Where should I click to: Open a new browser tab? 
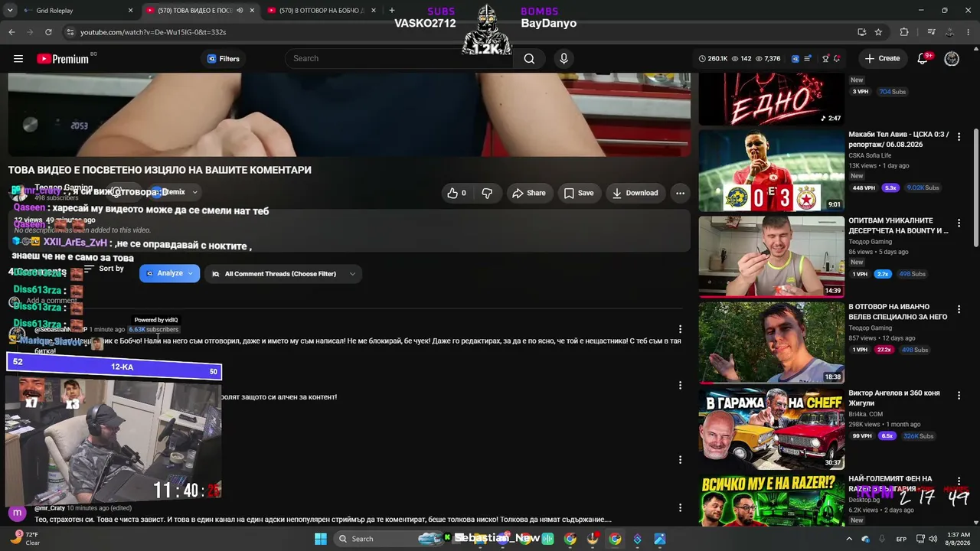[x=392, y=11]
